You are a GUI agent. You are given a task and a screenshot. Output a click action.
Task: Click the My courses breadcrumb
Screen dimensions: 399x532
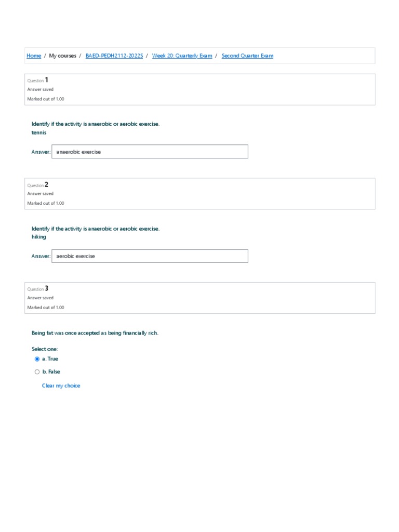[x=62, y=56]
